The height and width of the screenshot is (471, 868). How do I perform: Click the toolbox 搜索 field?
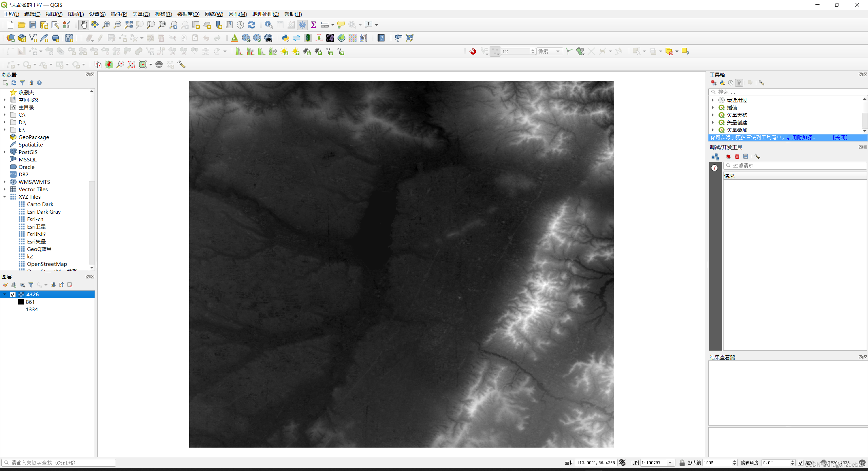coord(787,92)
